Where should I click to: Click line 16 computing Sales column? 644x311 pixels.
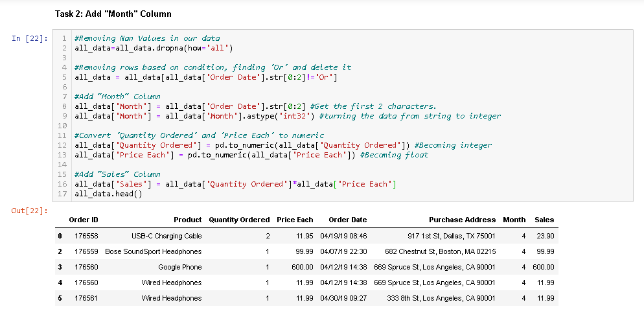coord(235,184)
